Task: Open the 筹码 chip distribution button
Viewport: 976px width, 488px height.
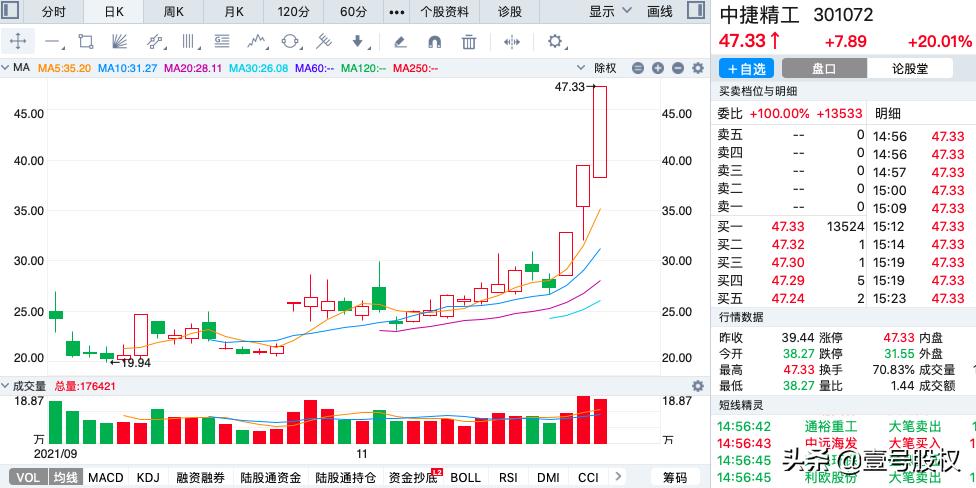Action: coord(675,477)
